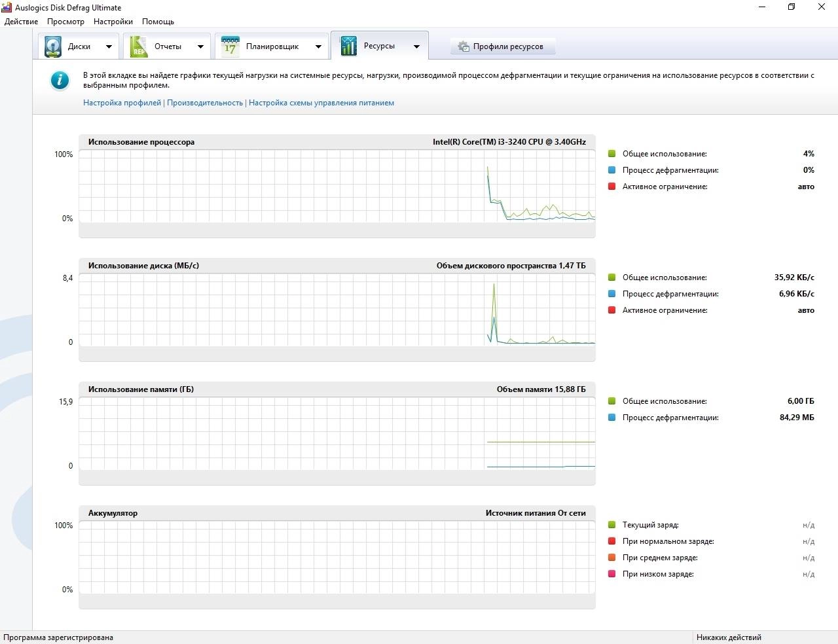
Task: Click red swatch for disk Активное ограничение
Action: [612, 310]
